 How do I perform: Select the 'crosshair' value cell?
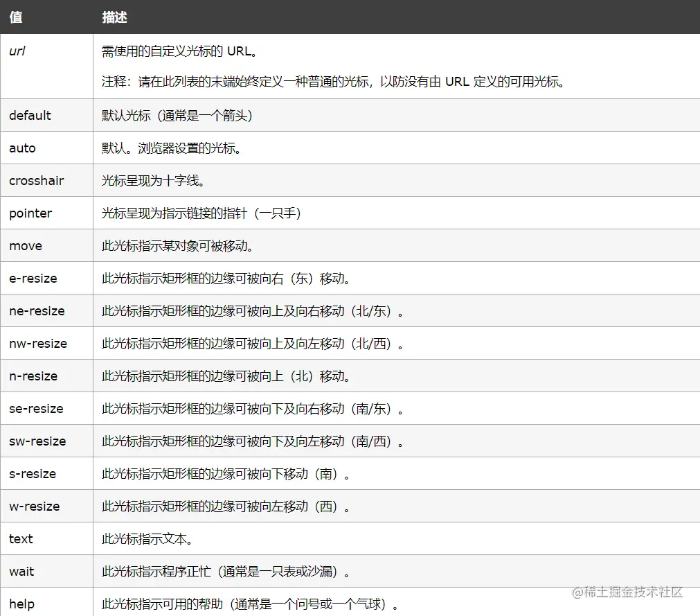pyautogui.click(x=46, y=180)
